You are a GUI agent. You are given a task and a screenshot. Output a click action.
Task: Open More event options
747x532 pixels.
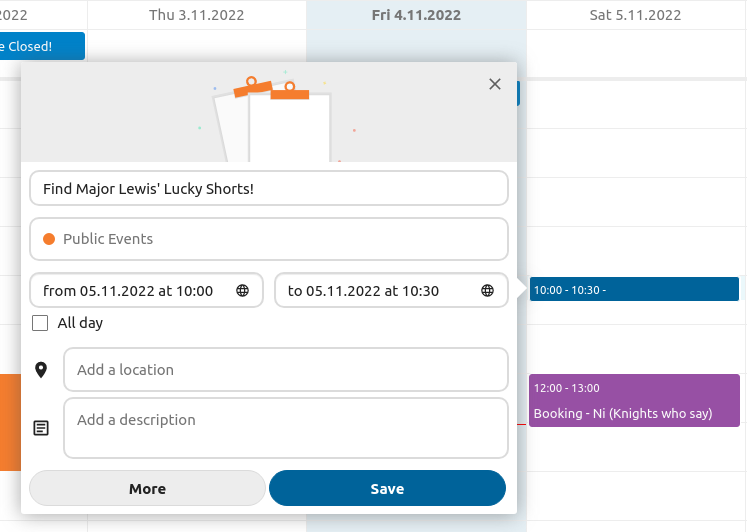[147, 489]
